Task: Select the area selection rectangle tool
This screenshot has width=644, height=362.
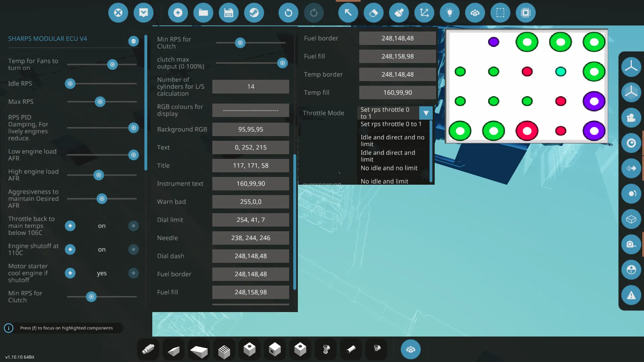Action: pos(500,13)
